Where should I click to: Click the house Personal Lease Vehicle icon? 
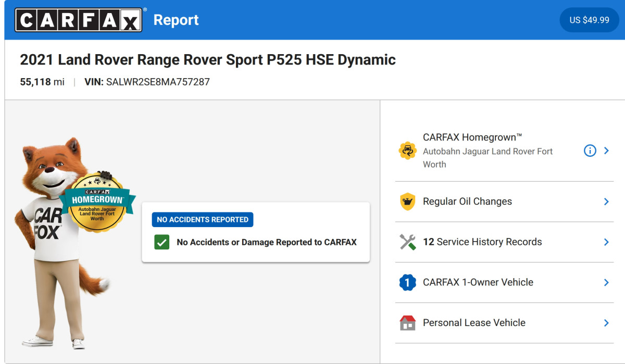(x=407, y=323)
